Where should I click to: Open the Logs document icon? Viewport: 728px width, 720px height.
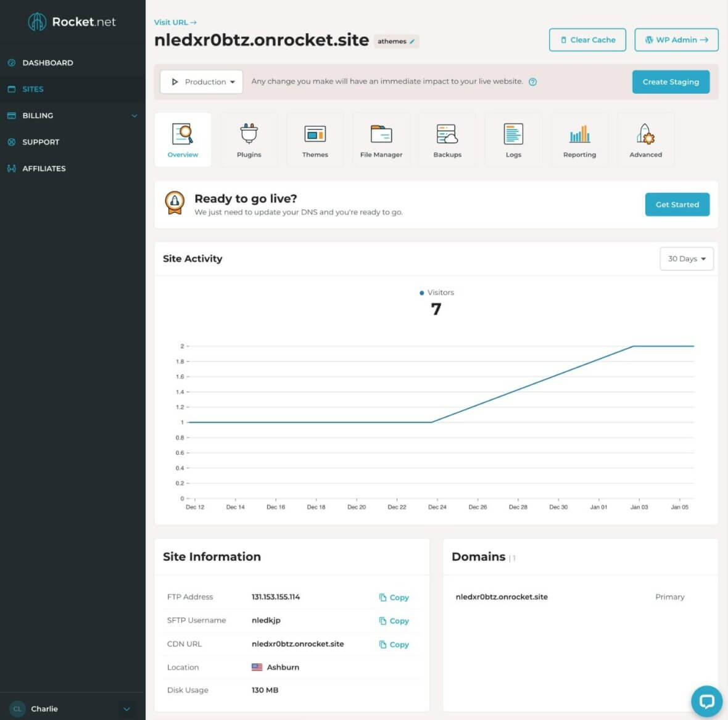point(513,134)
